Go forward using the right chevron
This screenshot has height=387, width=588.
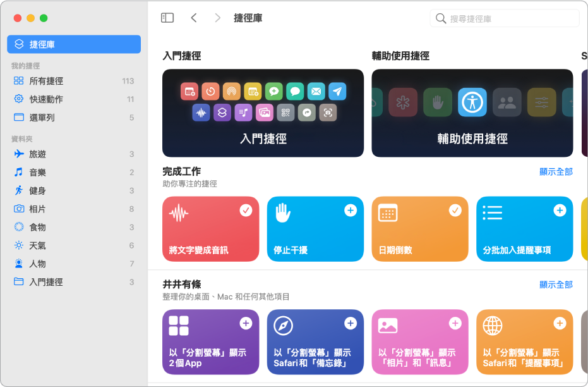click(x=217, y=18)
